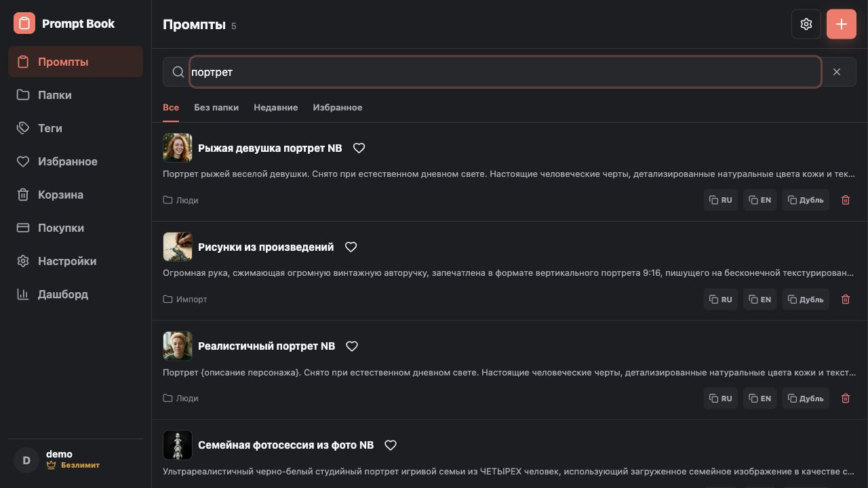Focus the search field containing портрет

[505, 72]
